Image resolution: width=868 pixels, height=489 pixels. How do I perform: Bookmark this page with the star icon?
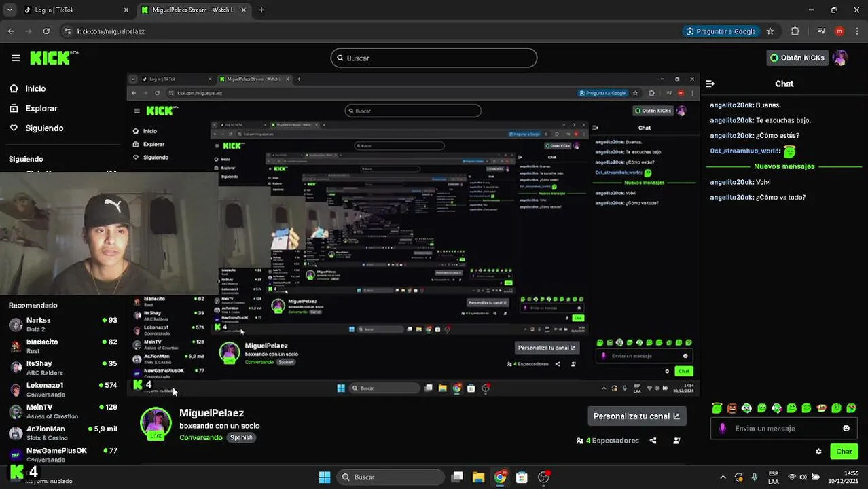(x=770, y=31)
